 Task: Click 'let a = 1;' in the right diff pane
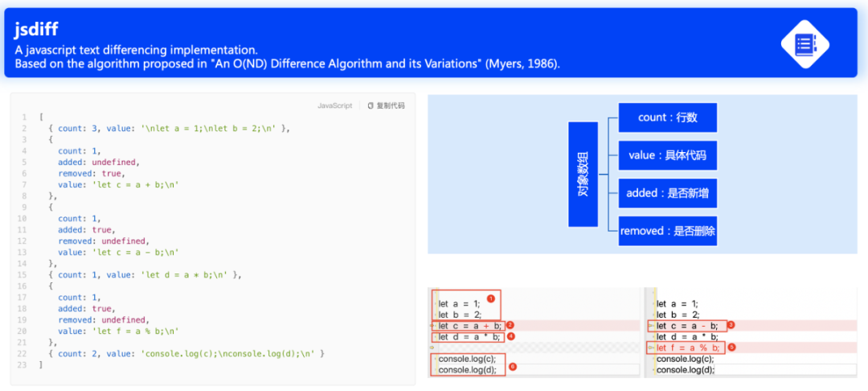click(677, 303)
